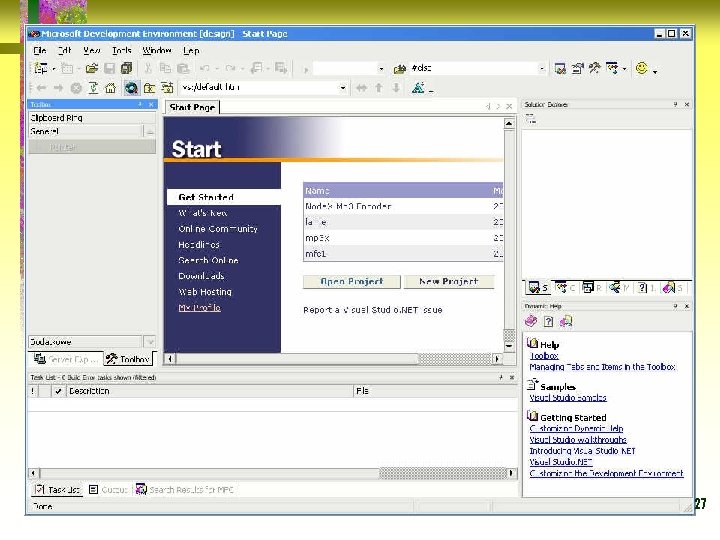
Task: Click the Contents book icon in Dynamic Help
Action: tap(531, 321)
